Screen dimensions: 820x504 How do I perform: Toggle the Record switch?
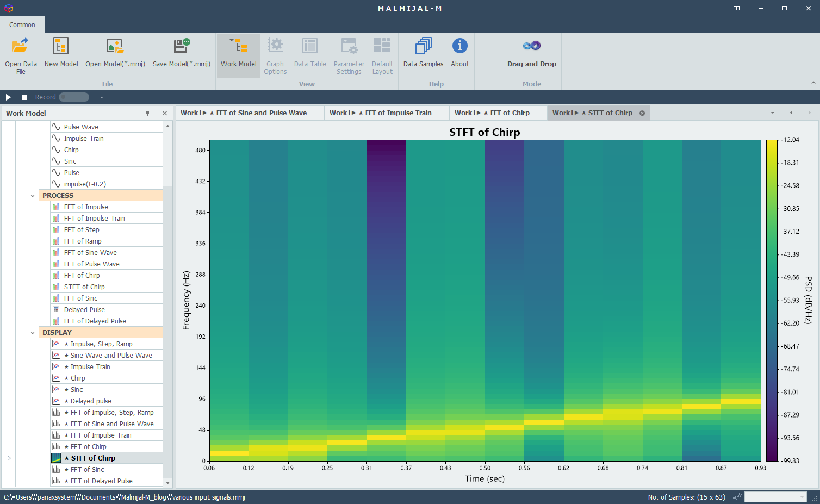tap(74, 97)
